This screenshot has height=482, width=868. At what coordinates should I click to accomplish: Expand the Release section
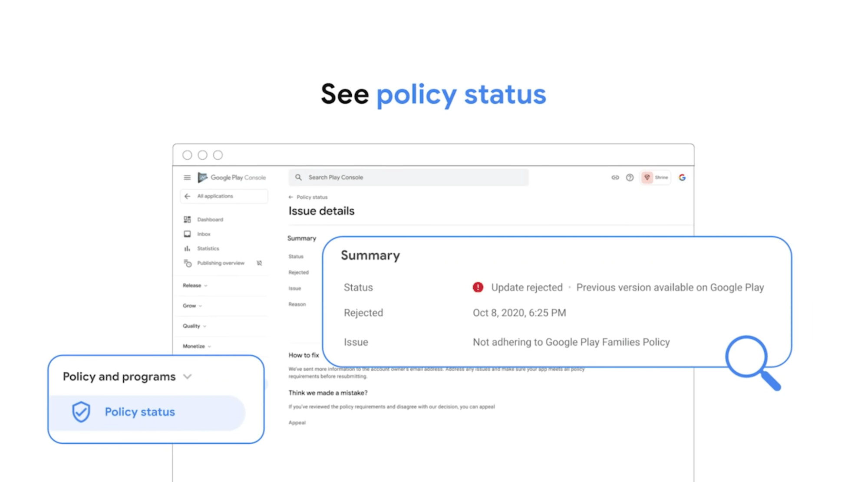(x=195, y=285)
